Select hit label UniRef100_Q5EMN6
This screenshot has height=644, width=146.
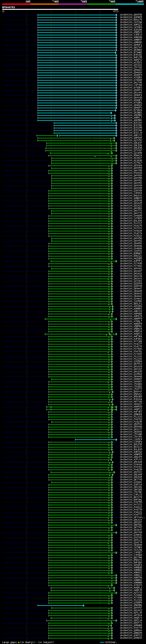click(131, 605)
